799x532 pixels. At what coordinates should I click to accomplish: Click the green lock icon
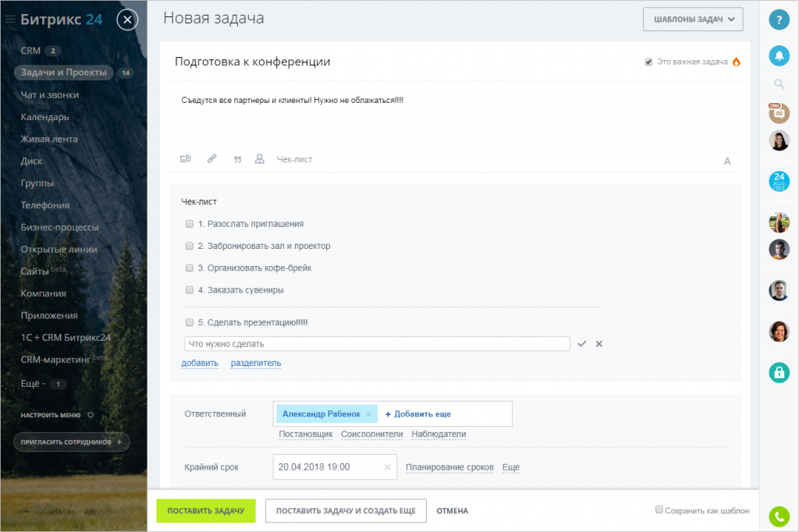pyautogui.click(x=779, y=373)
